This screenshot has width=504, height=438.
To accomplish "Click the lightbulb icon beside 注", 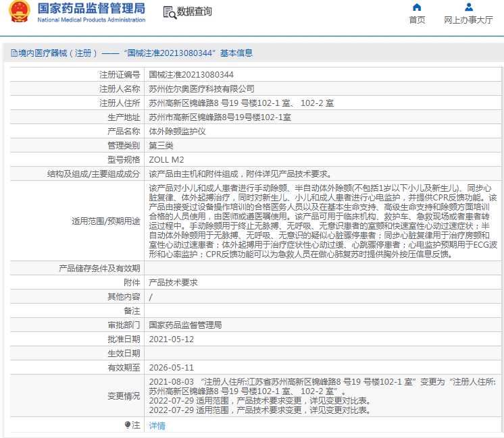I will point(128,425).
